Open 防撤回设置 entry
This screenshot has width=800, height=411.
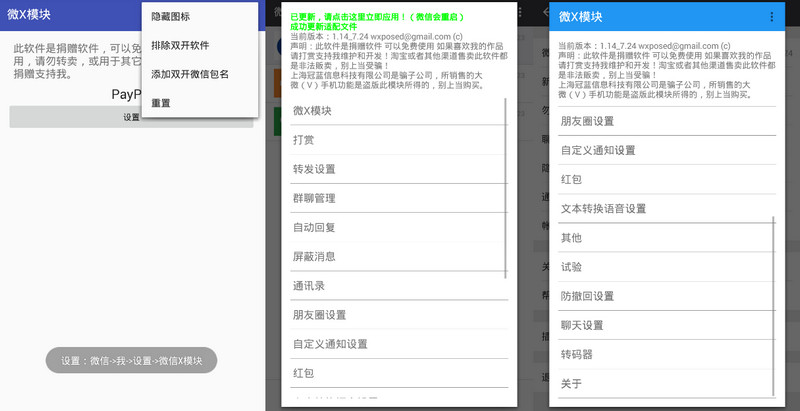tap(667, 296)
